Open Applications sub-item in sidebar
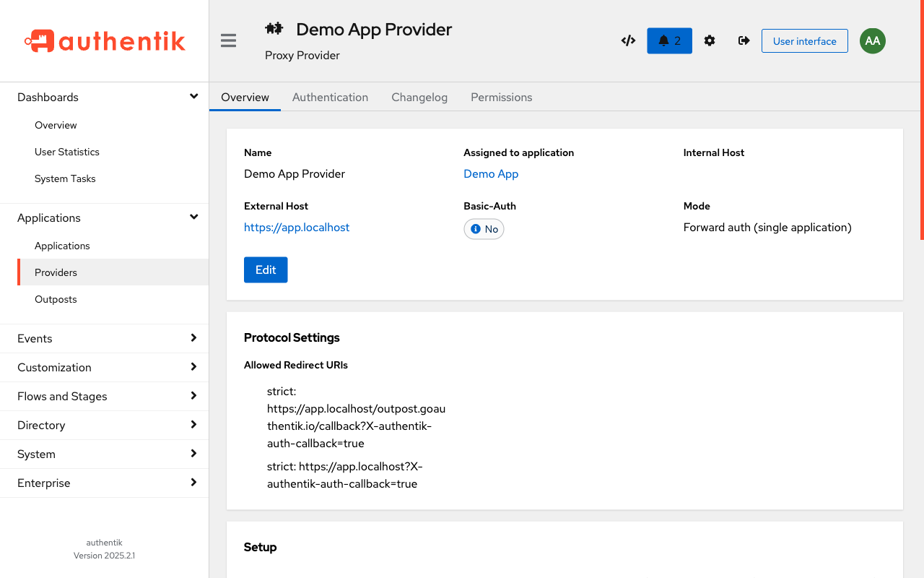 tap(113, 246)
